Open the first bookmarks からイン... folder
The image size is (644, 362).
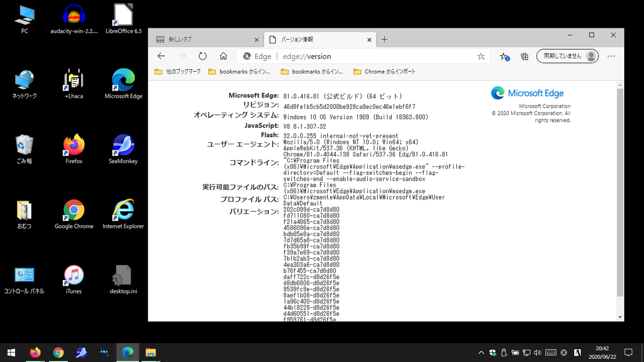coord(239,71)
